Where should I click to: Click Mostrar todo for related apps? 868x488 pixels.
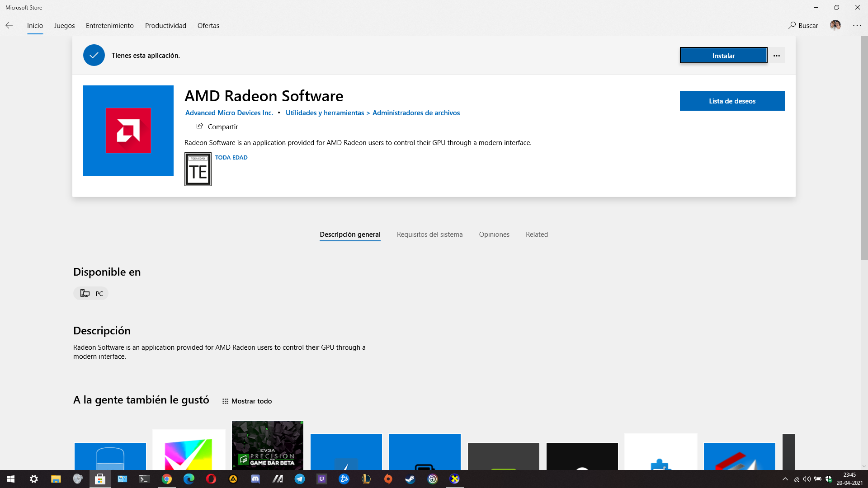pos(247,401)
